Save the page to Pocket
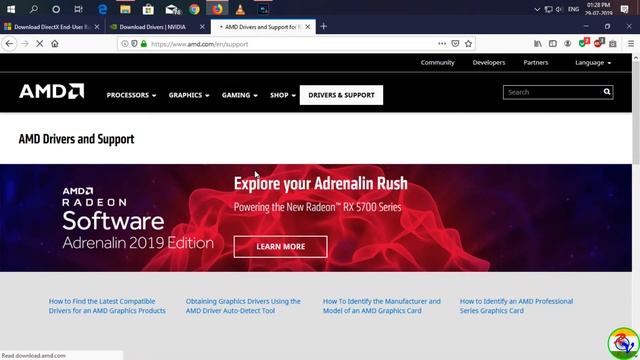640x360 pixels. [455, 44]
